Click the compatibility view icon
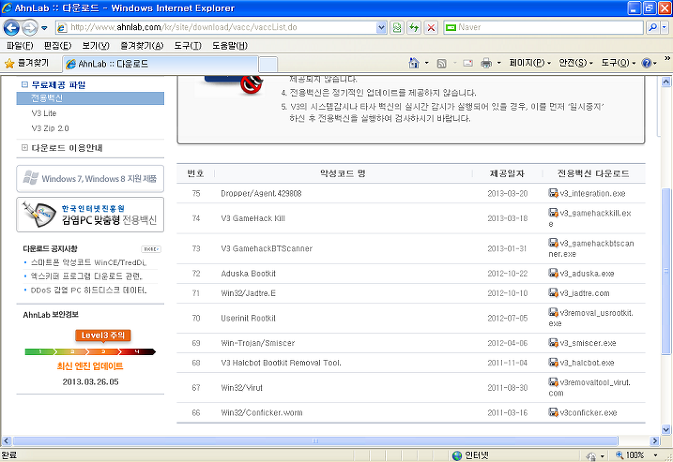This screenshot has height=462, width=673. 397,28
